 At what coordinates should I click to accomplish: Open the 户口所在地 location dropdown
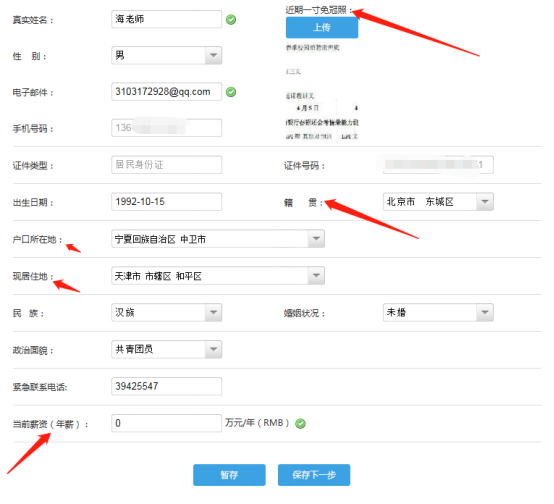(316, 239)
